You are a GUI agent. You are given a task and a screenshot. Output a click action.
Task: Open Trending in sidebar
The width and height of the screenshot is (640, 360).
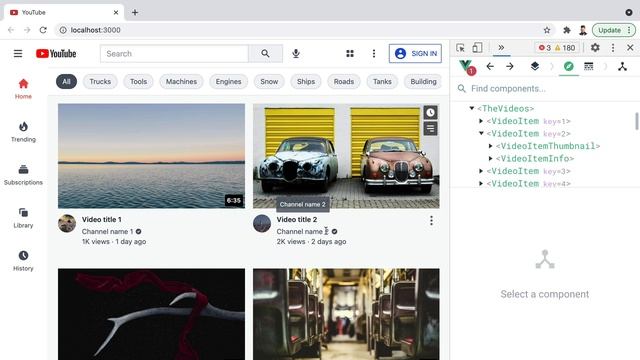point(23,132)
